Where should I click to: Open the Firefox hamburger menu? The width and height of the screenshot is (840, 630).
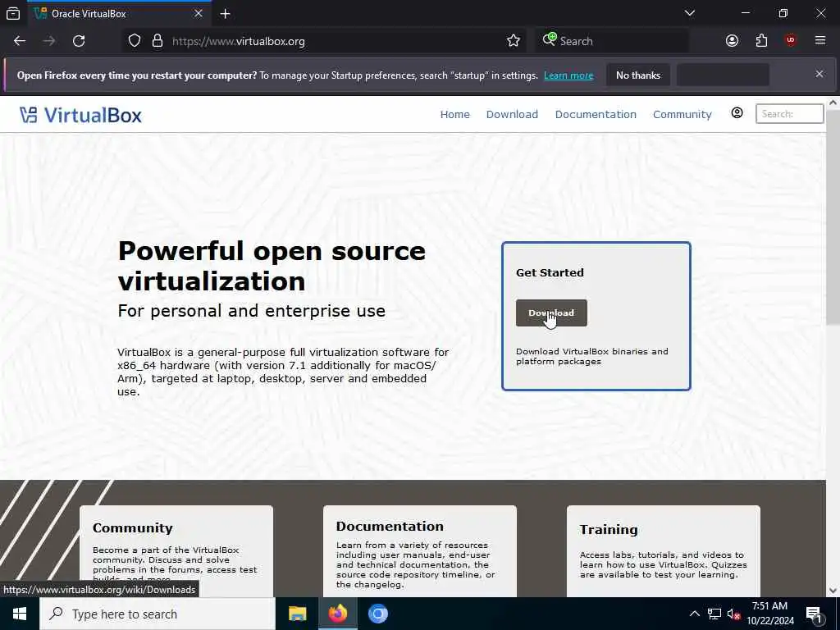coord(820,41)
